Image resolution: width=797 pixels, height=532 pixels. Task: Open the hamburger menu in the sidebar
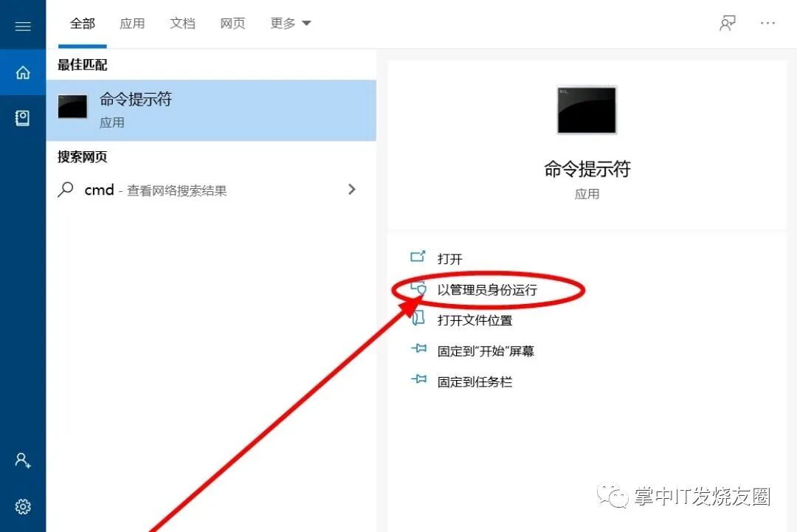[23, 25]
